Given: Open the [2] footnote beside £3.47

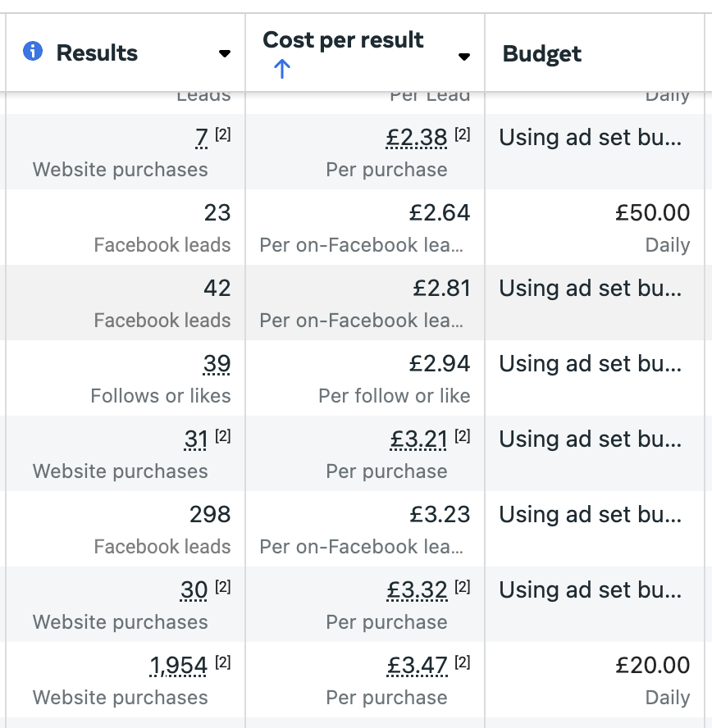Looking at the screenshot, I should [x=462, y=662].
